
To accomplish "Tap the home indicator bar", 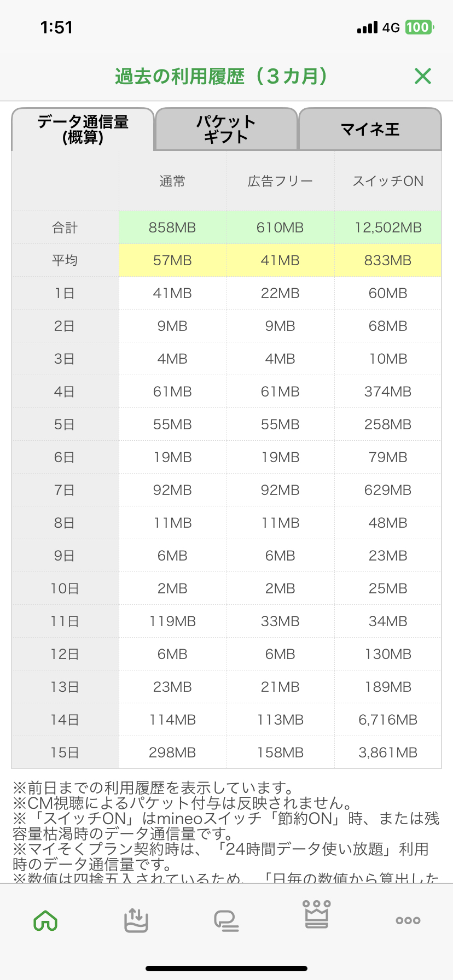I will click(226, 968).
